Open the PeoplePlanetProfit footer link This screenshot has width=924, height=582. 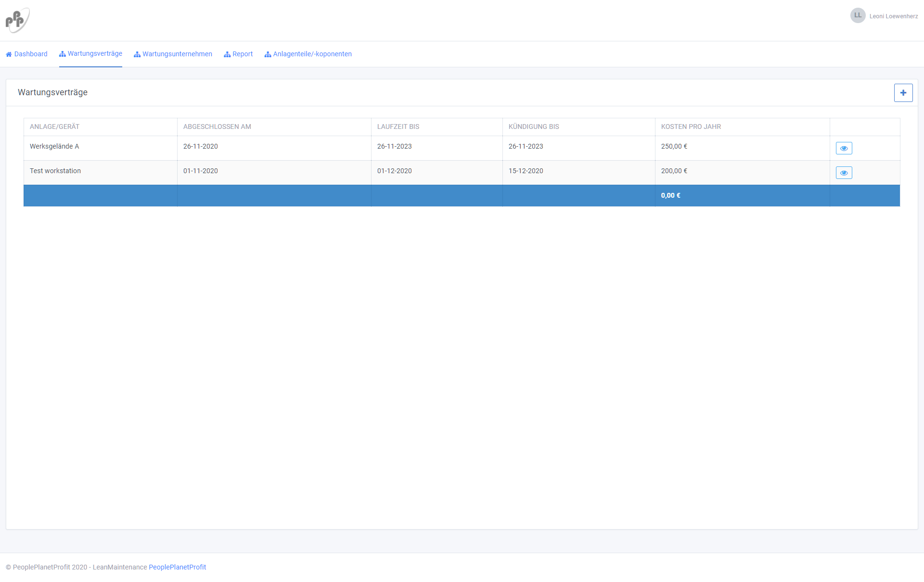coord(177,567)
